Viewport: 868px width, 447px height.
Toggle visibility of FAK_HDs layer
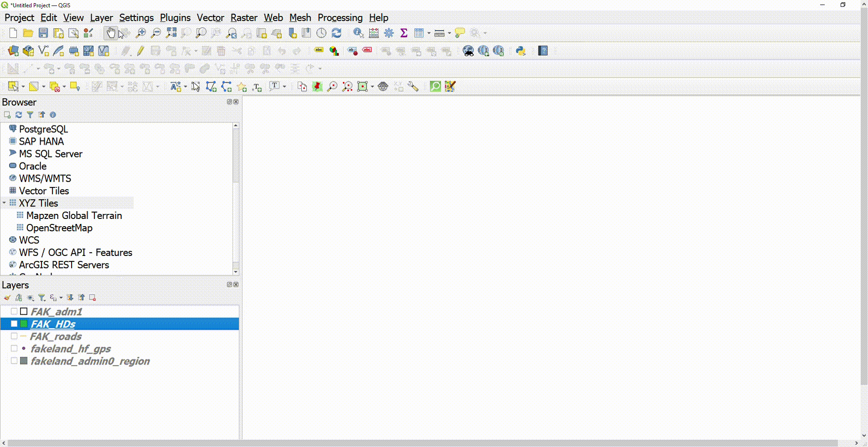(14, 324)
